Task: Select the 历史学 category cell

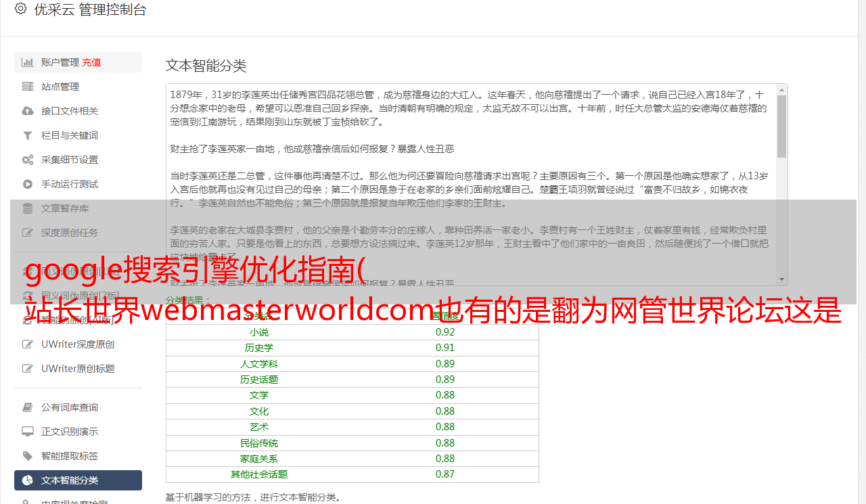Action: pyautogui.click(x=259, y=348)
